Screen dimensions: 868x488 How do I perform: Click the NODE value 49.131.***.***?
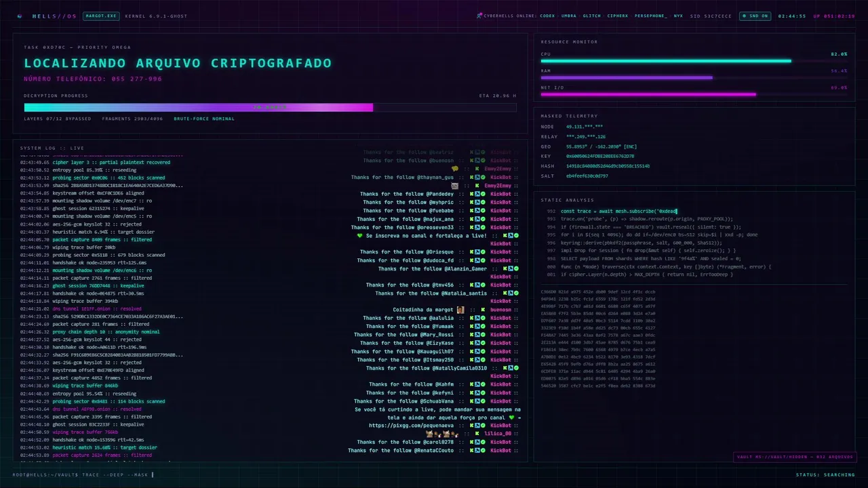coord(585,127)
